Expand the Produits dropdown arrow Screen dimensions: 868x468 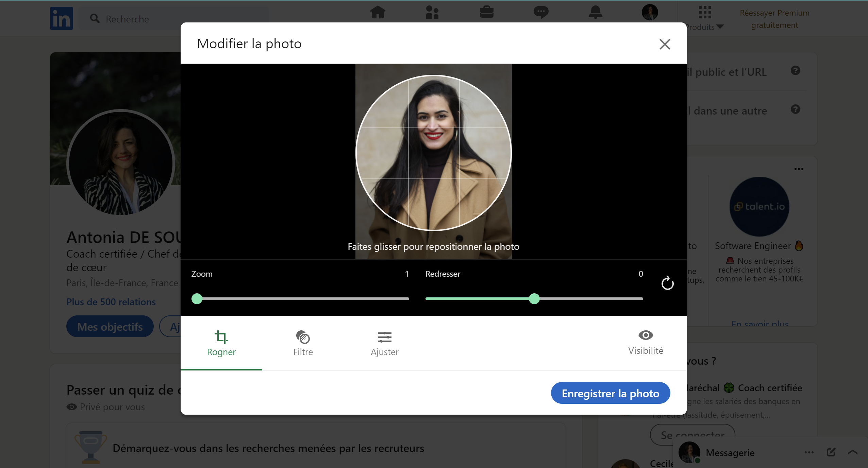pos(720,27)
